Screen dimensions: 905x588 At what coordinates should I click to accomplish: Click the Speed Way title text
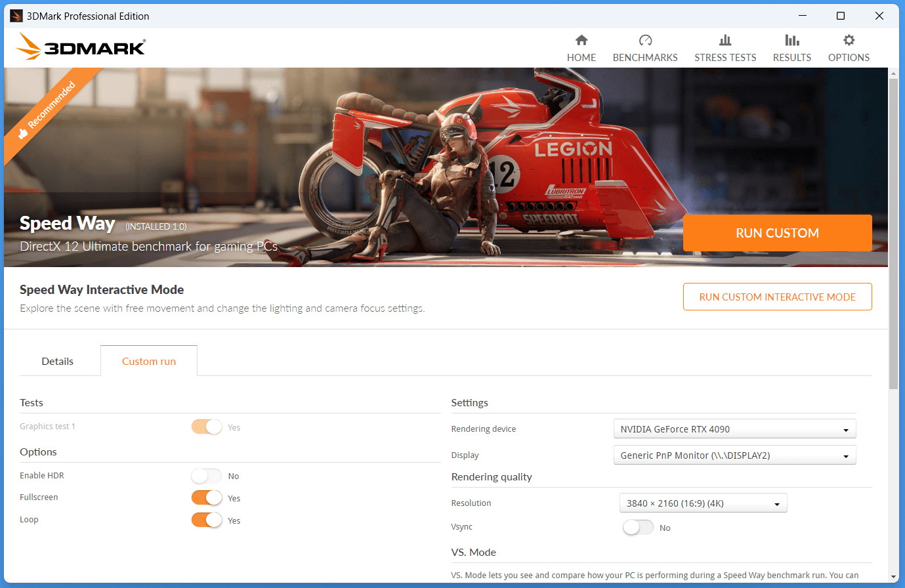pos(67,224)
